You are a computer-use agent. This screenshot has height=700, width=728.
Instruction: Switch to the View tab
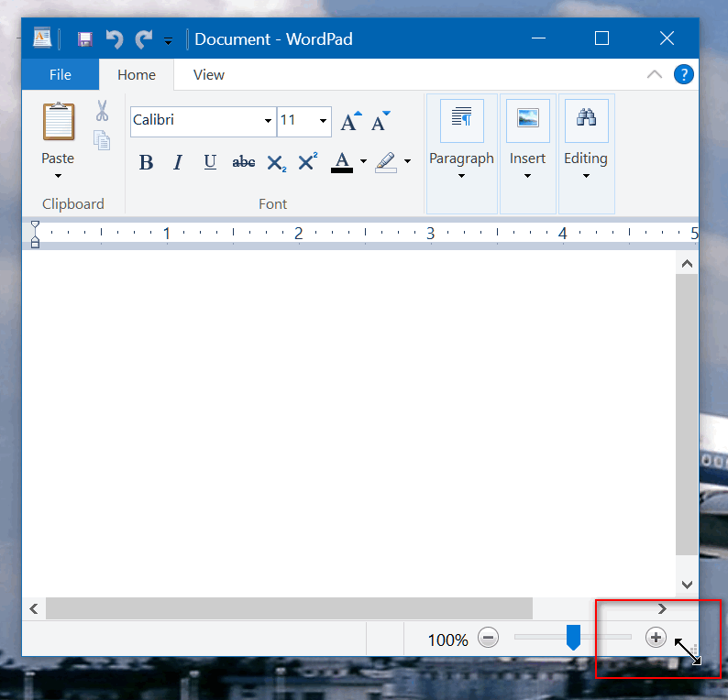209,75
